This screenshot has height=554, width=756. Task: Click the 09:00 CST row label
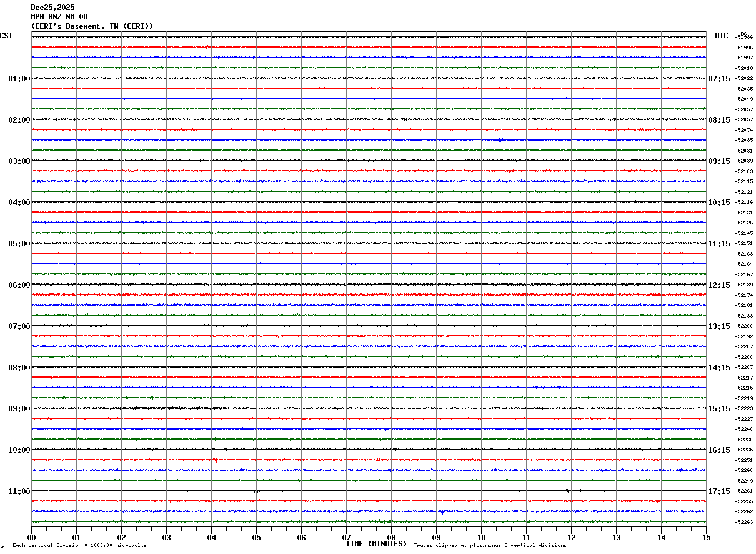pos(19,409)
